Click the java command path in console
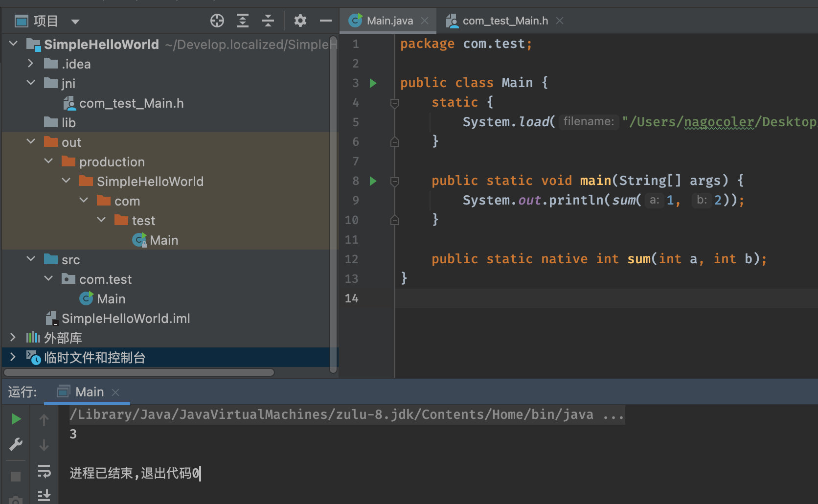 coord(347,414)
